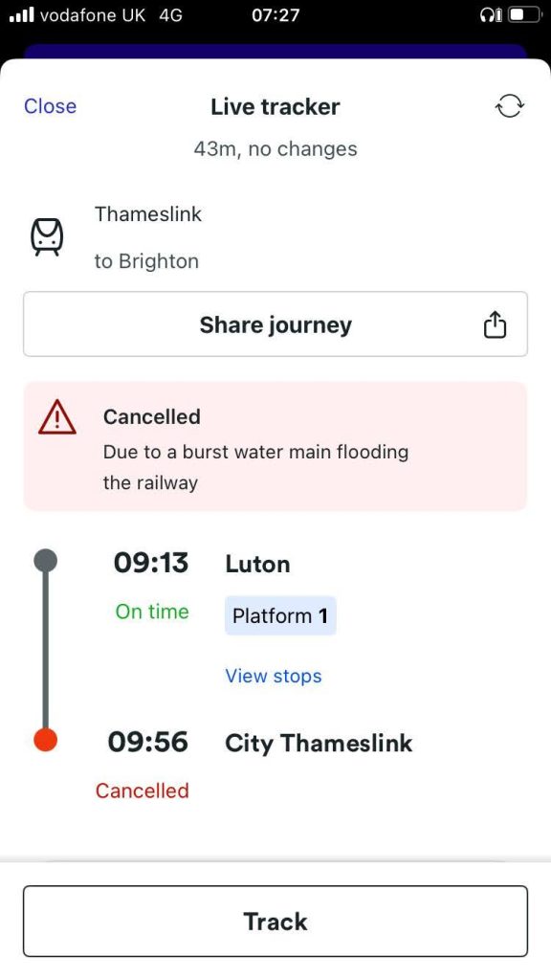
Task: Expand View stops list
Action: click(274, 676)
